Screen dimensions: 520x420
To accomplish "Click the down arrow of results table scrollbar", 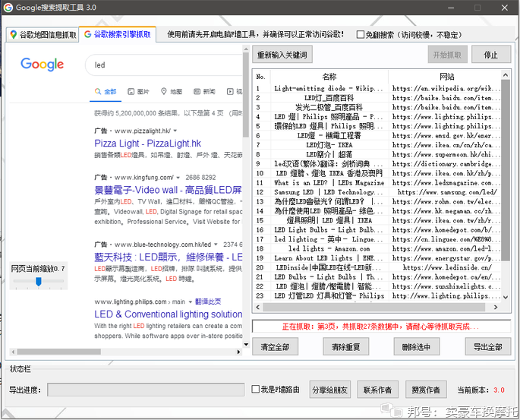I will (x=506, y=297).
